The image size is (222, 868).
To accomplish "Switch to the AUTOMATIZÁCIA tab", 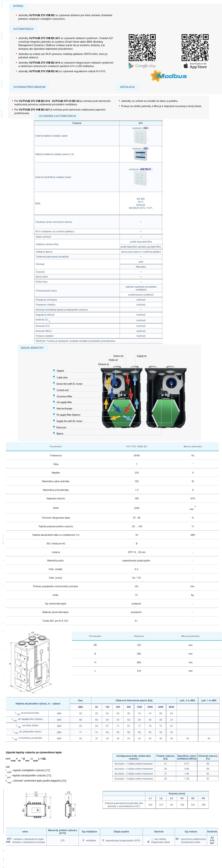I will (x=23, y=29).
